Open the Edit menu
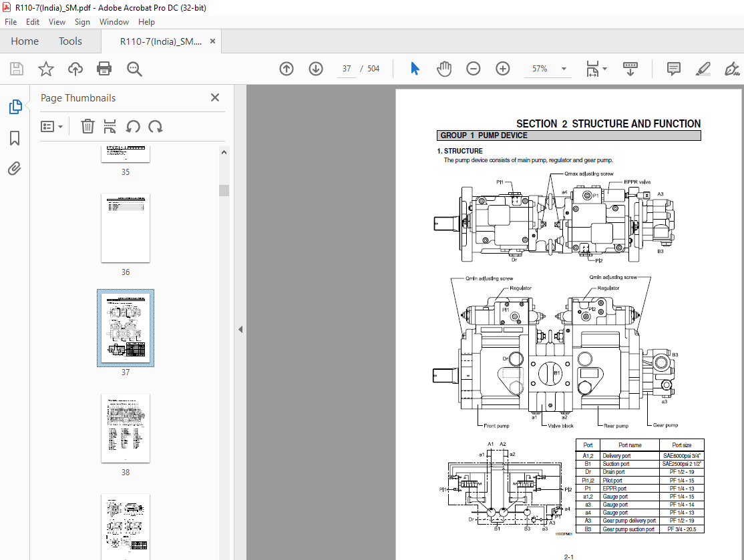Screen dimensions: 744x560 pos(33,22)
